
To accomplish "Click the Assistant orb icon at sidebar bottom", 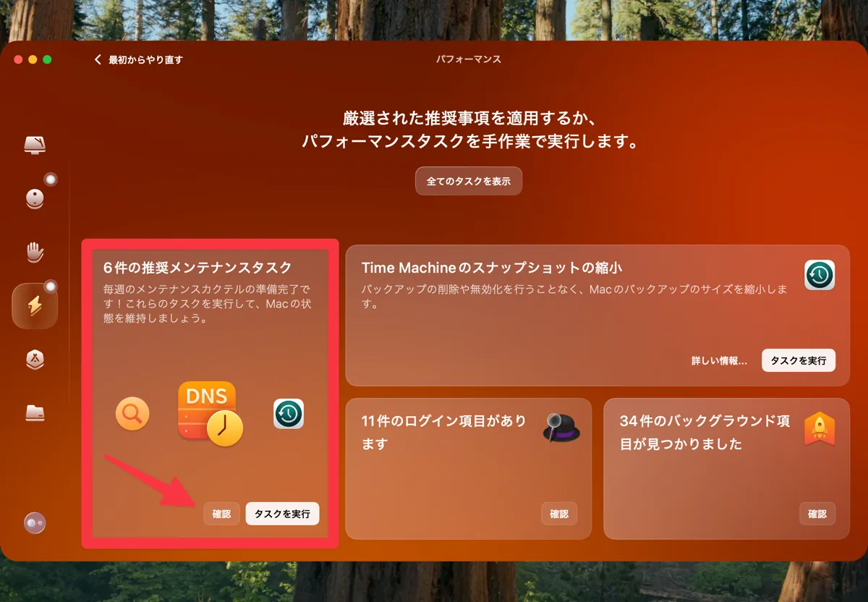I will pyautogui.click(x=35, y=522).
